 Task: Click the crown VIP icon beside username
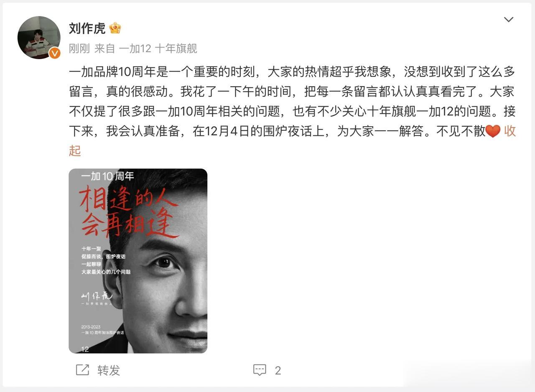click(x=115, y=28)
